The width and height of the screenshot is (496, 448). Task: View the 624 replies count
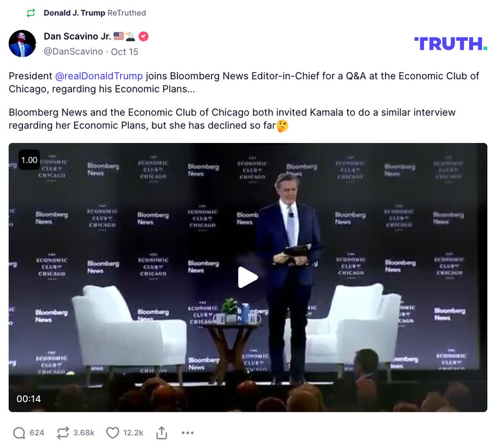coord(36,433)
